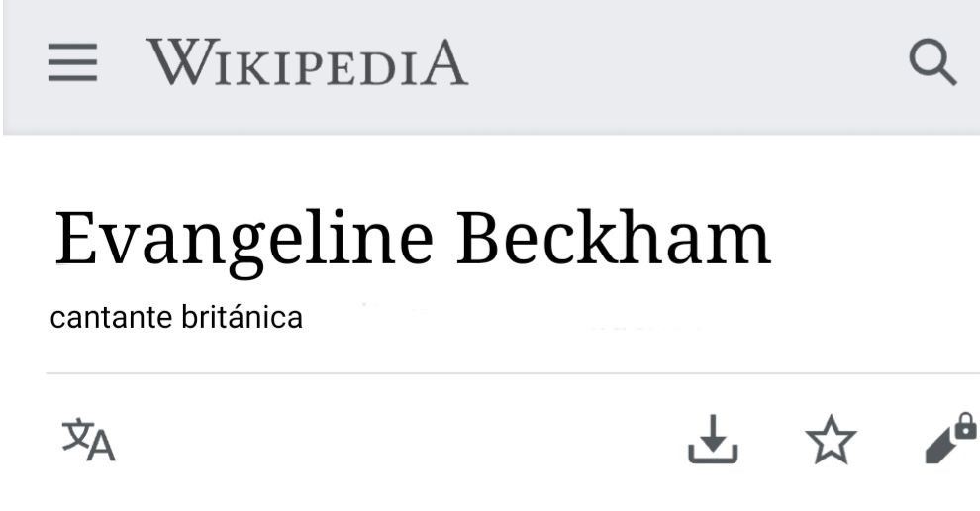Open the language translation icon

tap(88, 440)
